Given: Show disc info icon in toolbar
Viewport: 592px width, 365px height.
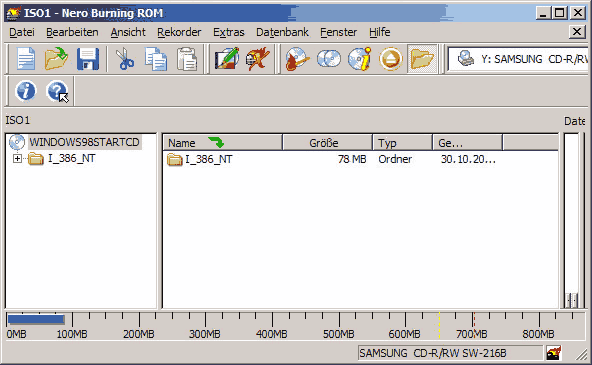Looking at the screenshot, I should point(359,59).
